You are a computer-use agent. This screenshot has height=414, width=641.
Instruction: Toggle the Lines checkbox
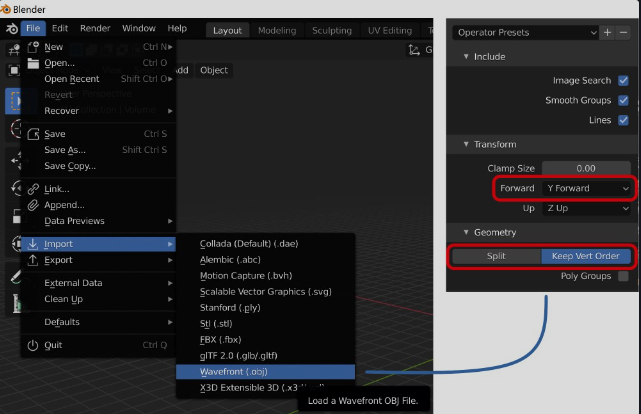623,120
